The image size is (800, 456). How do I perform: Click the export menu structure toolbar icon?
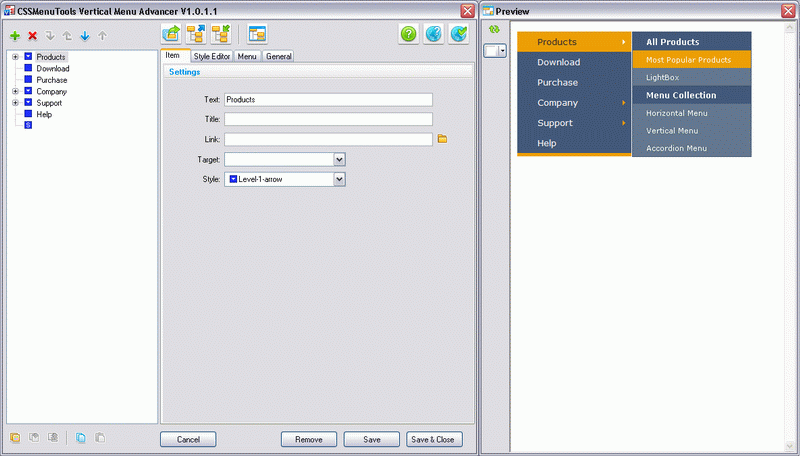[x=196, y=34]
